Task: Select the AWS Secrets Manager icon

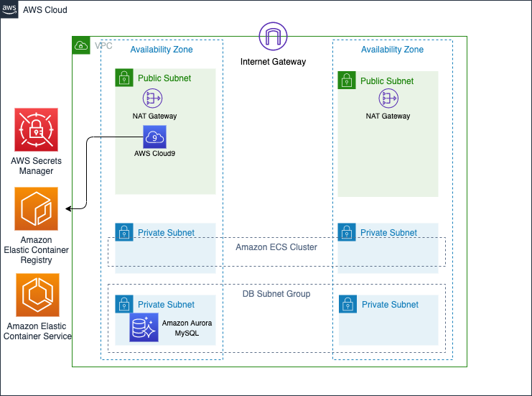Action: [36, 130]
